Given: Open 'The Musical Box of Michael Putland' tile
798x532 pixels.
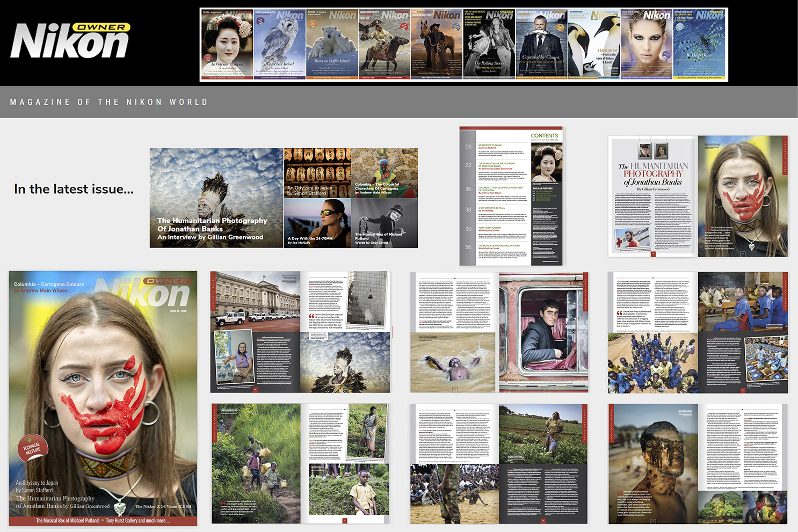Looking at the screenshot, I should click(x=384, y=223).
